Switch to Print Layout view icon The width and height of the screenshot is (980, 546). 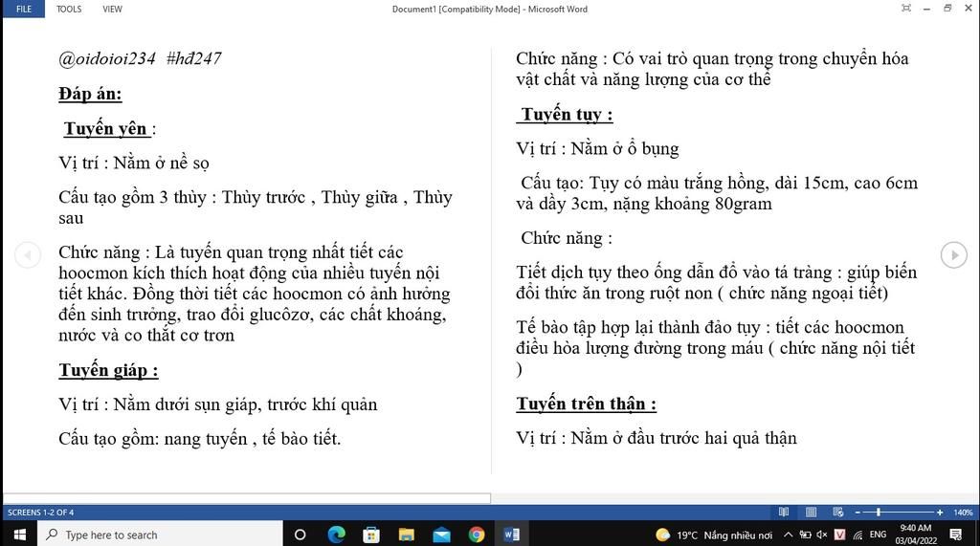click(x=811, y=513)
